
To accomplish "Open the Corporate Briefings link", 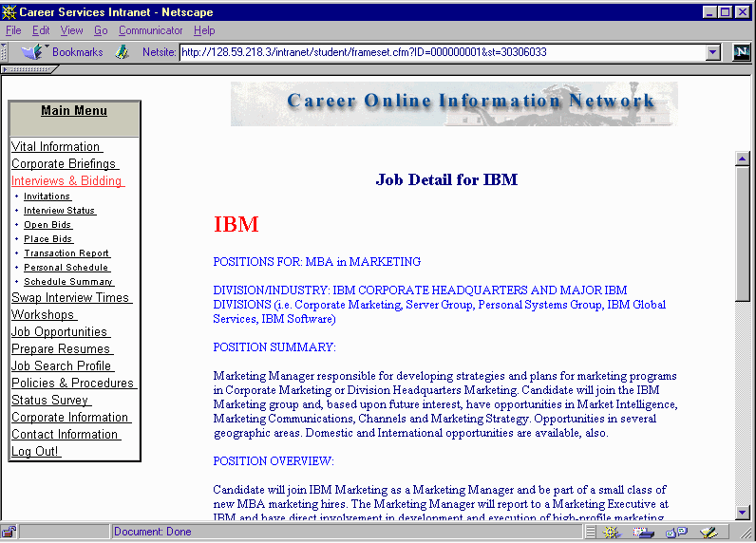I will tap(65, 164).
